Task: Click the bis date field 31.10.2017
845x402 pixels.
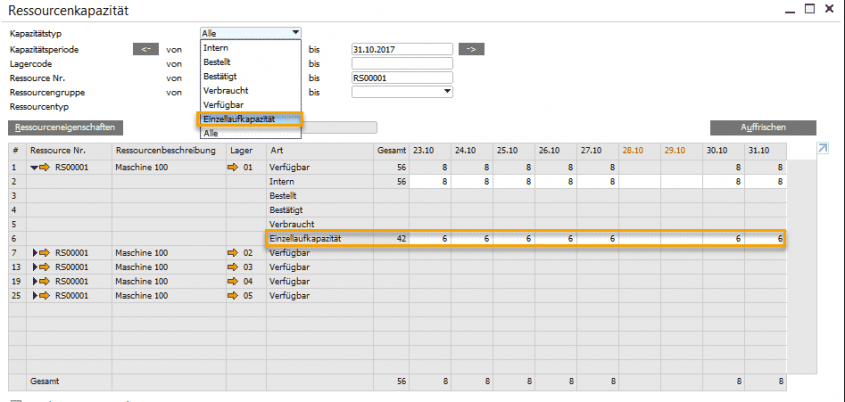Action: (x=402, y=49)
